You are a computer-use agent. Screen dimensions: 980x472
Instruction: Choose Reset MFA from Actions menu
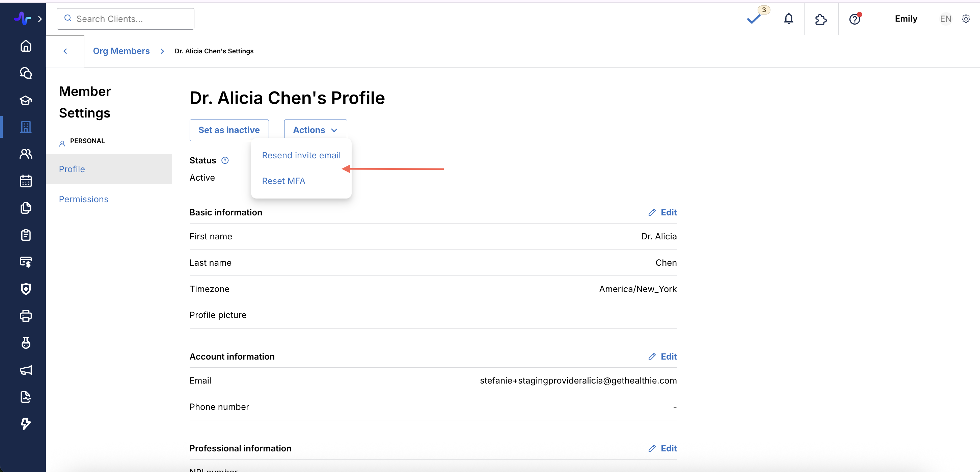coord(283,181)
